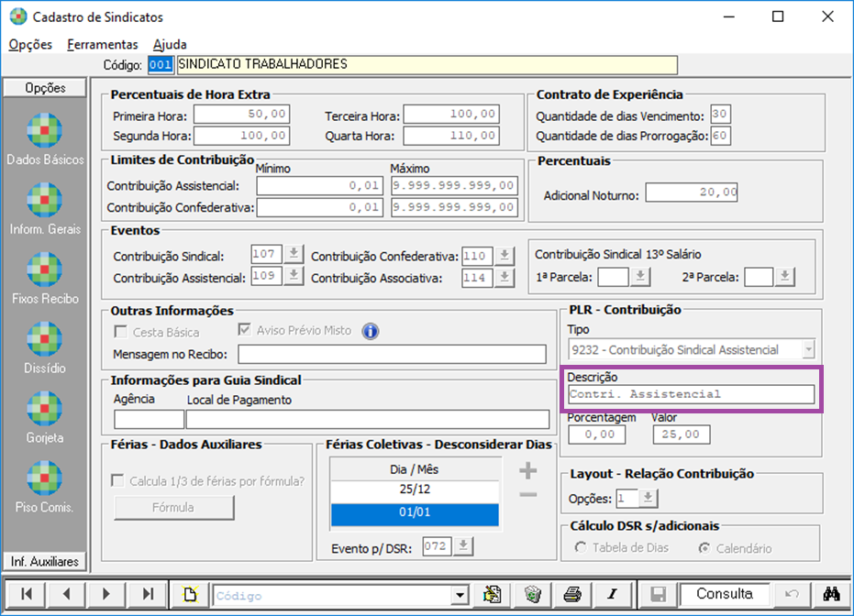This screenshot has height=616, width=854.
Task: Select the Inf. Auxiliares sidebar tab
Action: pyautogui.click(x=45, y=561)
